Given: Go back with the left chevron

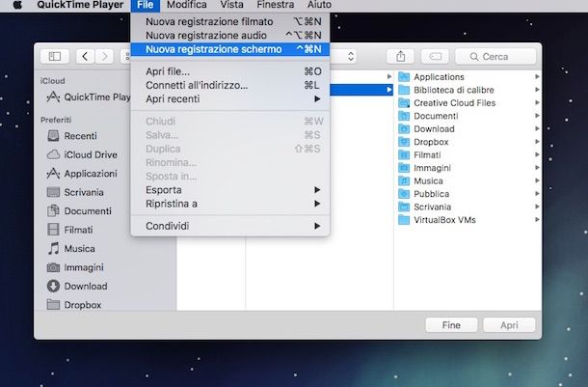Looking at the screenshot, I should [85, 57].
